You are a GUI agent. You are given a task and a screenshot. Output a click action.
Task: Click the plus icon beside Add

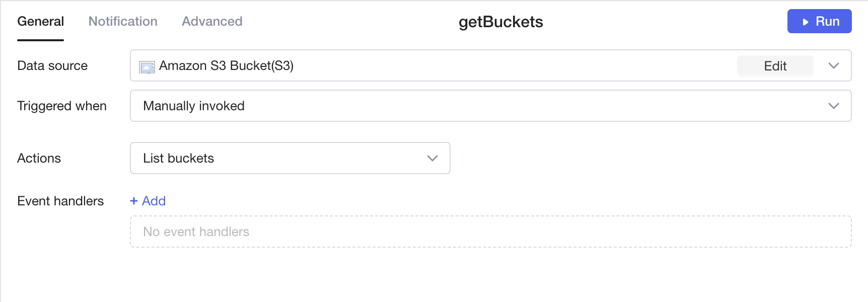click(134, 201)
